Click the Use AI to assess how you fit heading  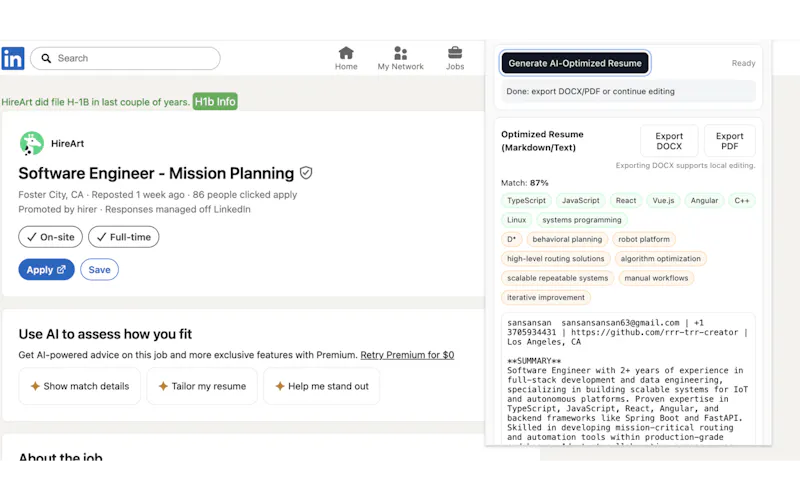tap(105, 334)
